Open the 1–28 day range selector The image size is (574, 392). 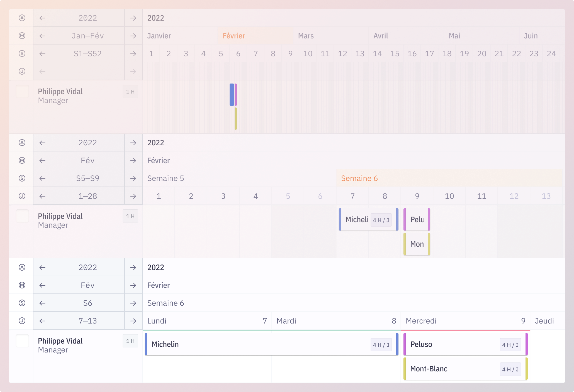pyautogui.click(x=87, y=196)
